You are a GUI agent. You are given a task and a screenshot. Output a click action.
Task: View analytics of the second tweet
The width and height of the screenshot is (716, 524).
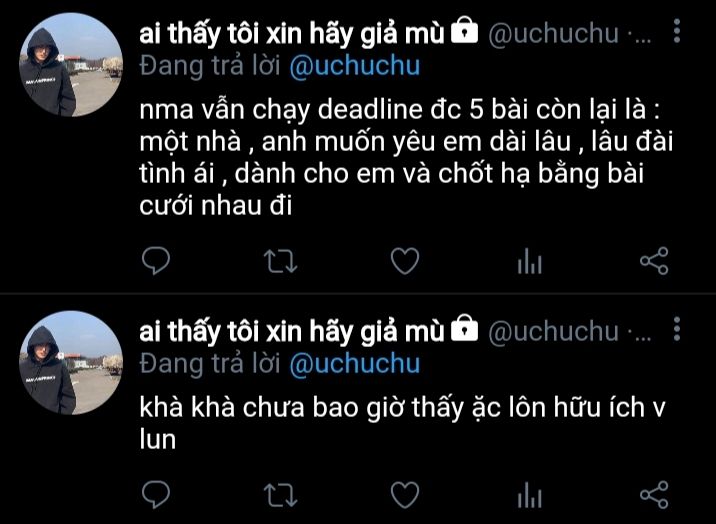pyautogui.click(x=530, y=495)
